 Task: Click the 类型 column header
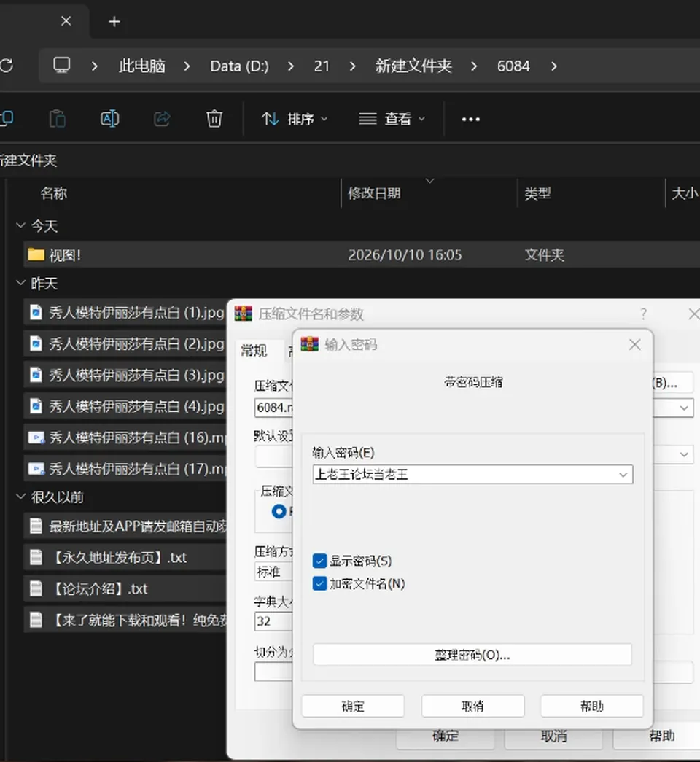pyautogui.click(x=537, y=193)
